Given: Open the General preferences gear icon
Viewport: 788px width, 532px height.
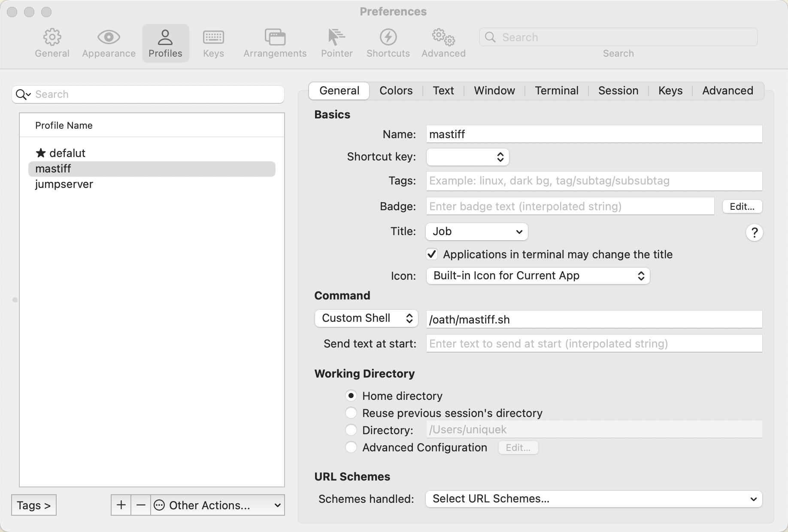Looking at the screenshot, I should (x=52, y=38).
